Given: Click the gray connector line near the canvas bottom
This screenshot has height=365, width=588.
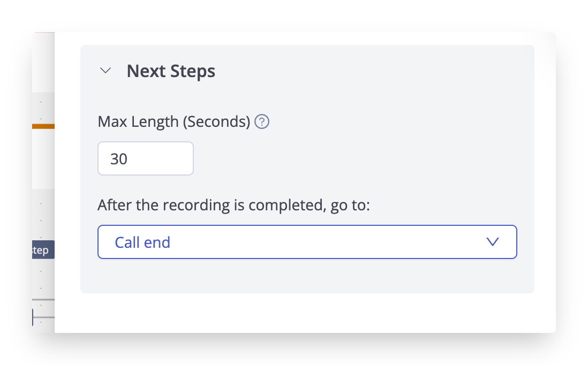Looking at the screenshot, I should 44,299.
